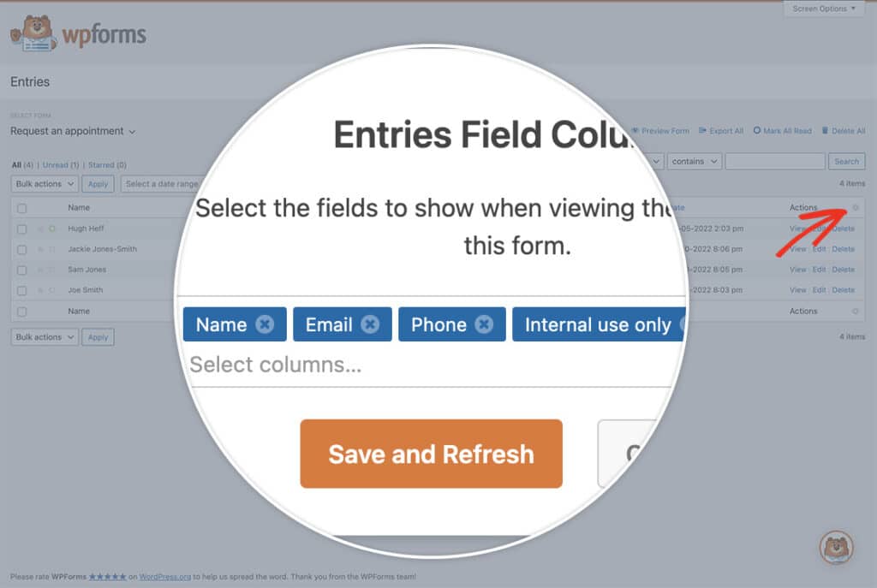Open the Bulk actions dropdown
The height and width of the screenshot is (588, 877).
point(44,183)
